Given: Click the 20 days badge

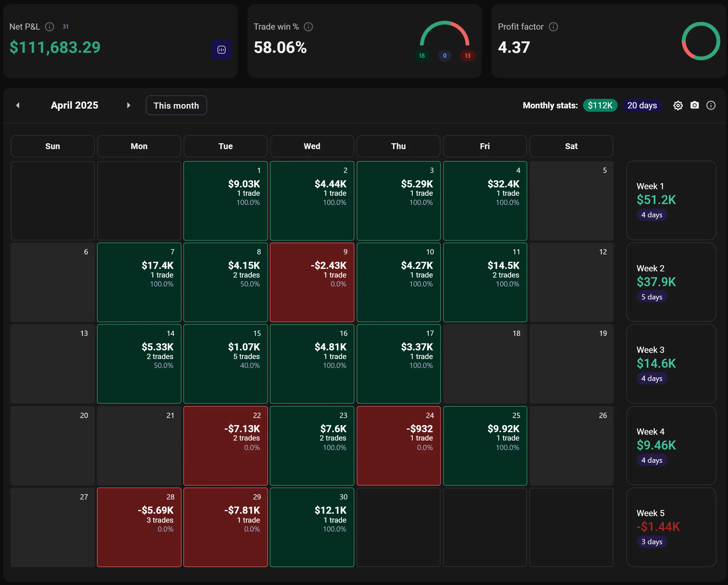Looking at the screenshot, I should [x=642, y=105].
